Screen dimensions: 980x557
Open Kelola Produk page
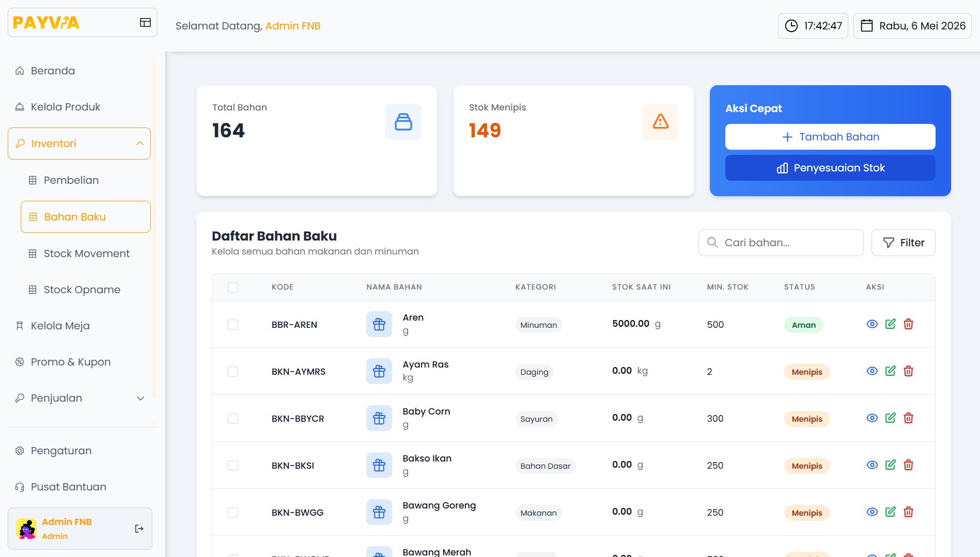coord(79,107)
